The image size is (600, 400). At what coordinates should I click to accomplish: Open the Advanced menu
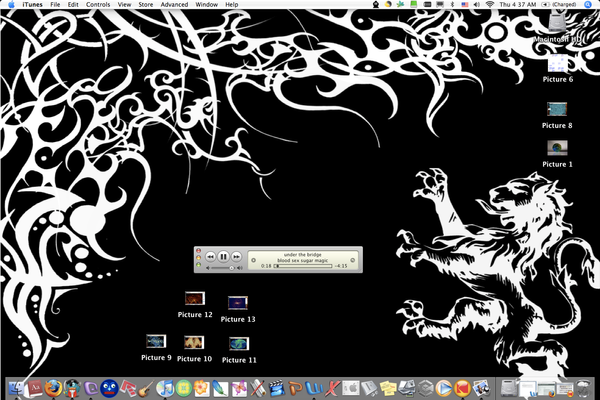click(x=174, y=5)
